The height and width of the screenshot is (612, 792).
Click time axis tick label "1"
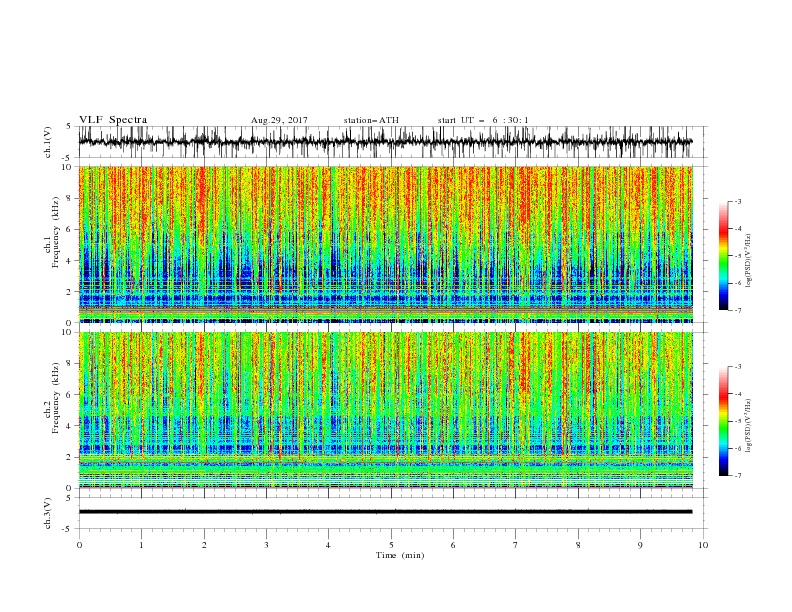point(141,545)
